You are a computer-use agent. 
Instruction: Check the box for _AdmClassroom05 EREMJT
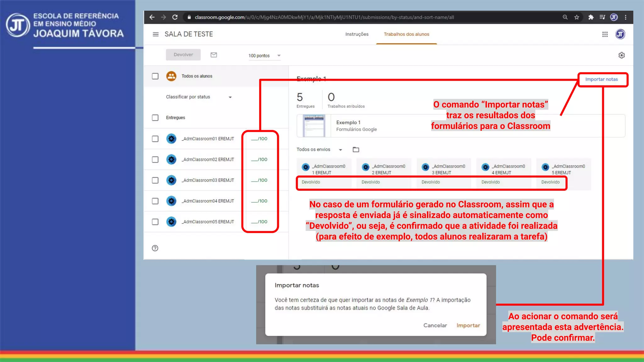tap(155, 222)
